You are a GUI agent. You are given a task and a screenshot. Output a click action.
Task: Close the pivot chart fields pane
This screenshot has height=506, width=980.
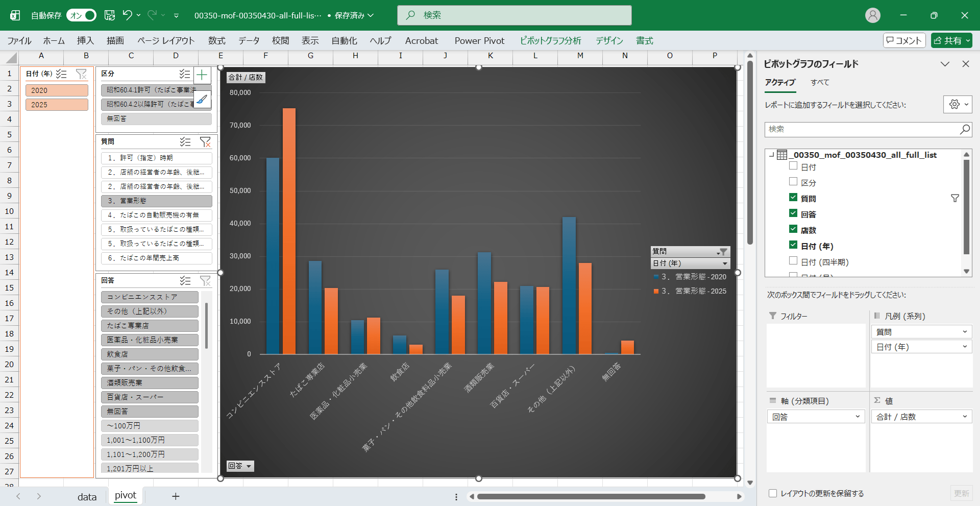coord(965,64)
